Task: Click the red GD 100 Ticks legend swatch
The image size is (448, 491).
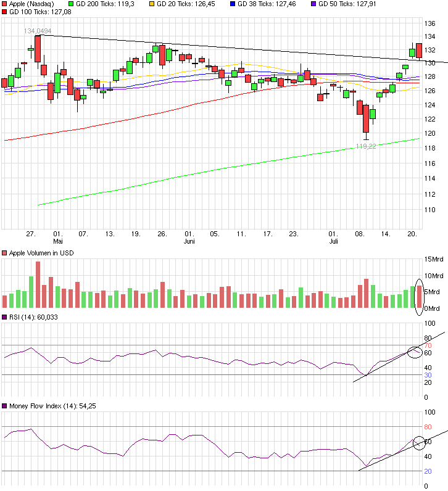Action: click(x=4, y=12)
